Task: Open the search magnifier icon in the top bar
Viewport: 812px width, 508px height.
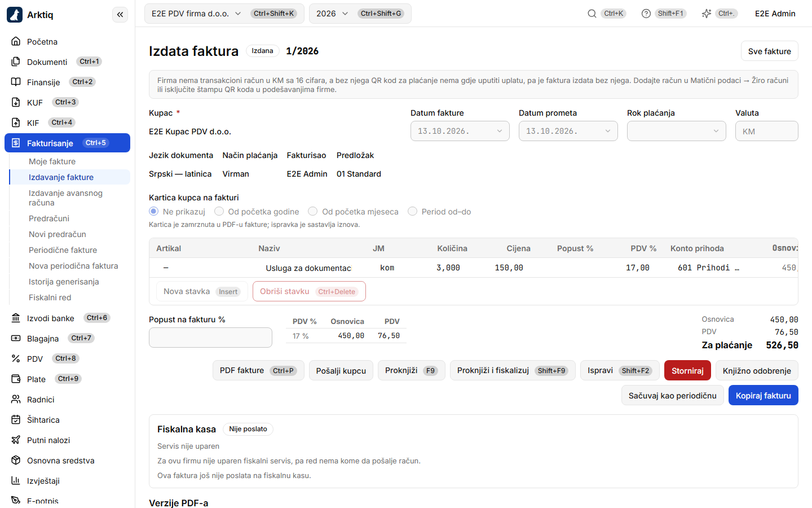Action: (592, 14)
